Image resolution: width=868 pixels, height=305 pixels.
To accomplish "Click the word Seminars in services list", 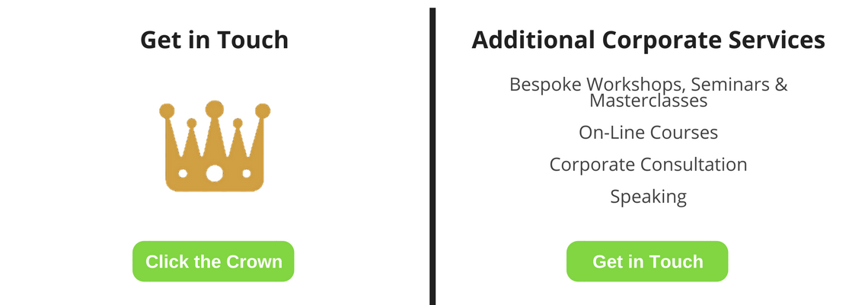I will coord(731,85).
